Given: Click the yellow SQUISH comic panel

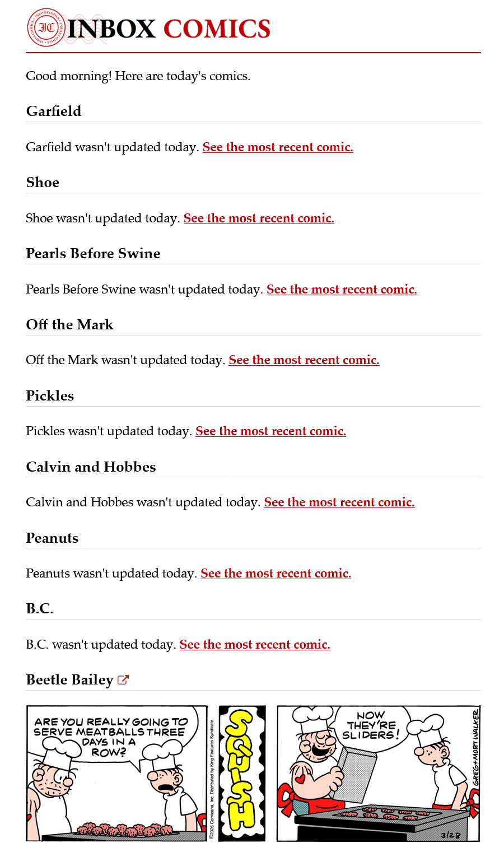Looking at the screenshot, I should (242, 773).
